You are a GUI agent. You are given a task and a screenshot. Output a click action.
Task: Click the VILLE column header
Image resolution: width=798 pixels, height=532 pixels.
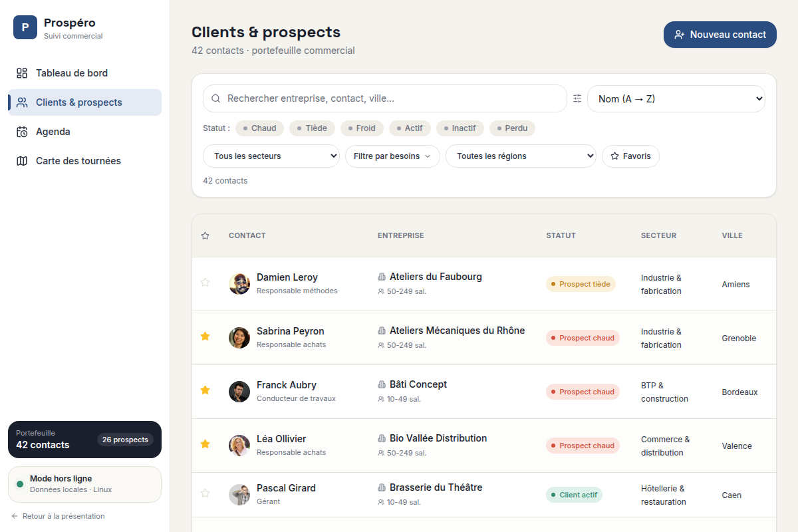tap(732, 235)
